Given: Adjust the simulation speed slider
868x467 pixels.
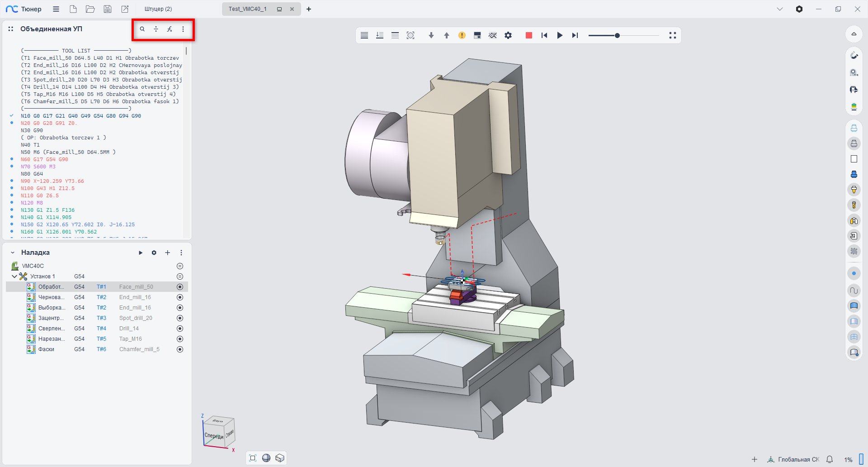Looking at the screenshot, I should click(617, 35).
